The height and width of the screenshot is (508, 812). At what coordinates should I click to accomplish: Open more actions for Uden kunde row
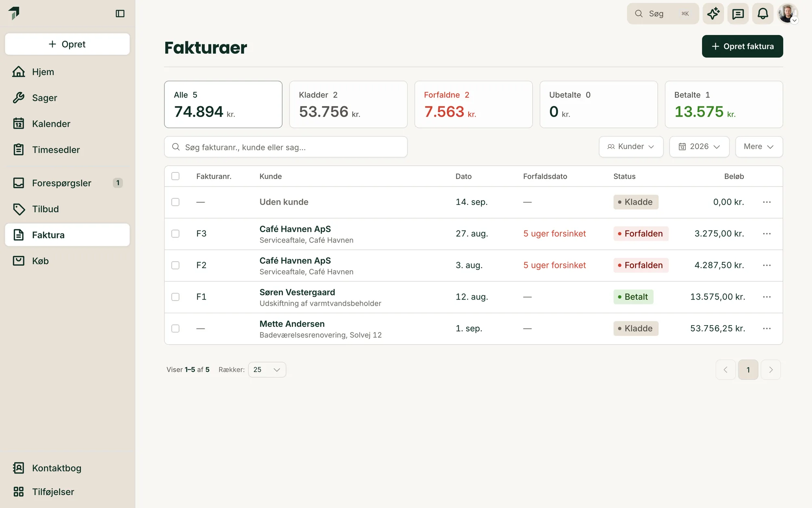pos(767,202)
